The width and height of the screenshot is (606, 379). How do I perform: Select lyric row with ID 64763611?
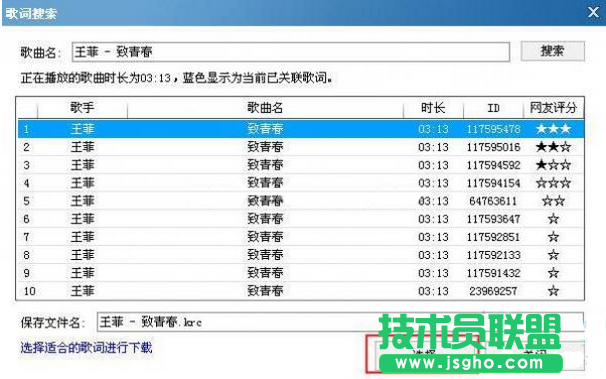(x=301, y=201)
